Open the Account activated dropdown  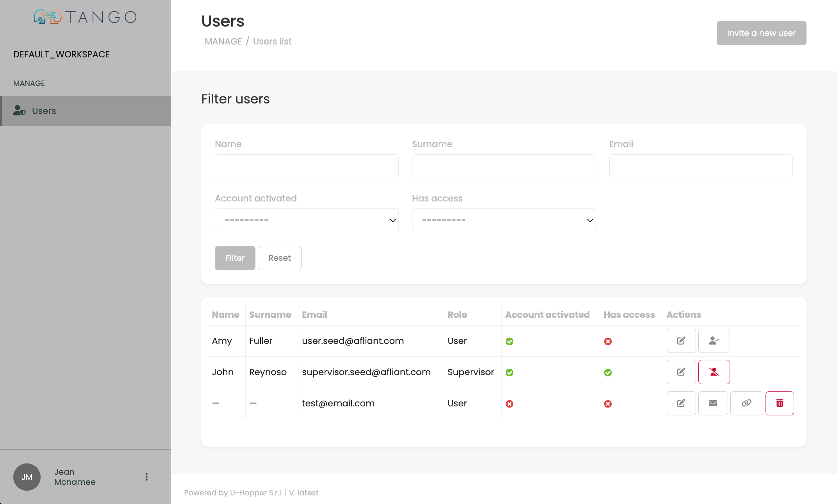click(x=307, y=220)
